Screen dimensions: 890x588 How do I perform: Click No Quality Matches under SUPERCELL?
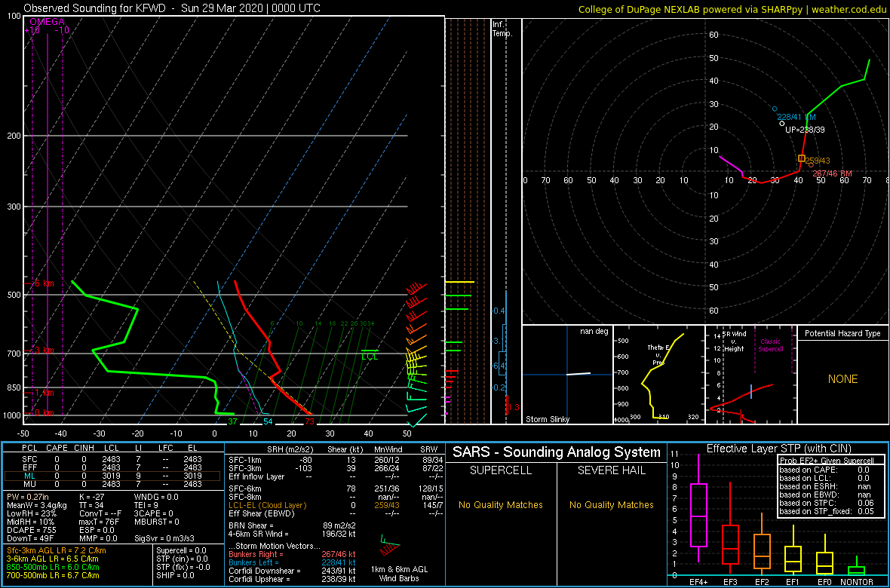(x=501, y=504)
